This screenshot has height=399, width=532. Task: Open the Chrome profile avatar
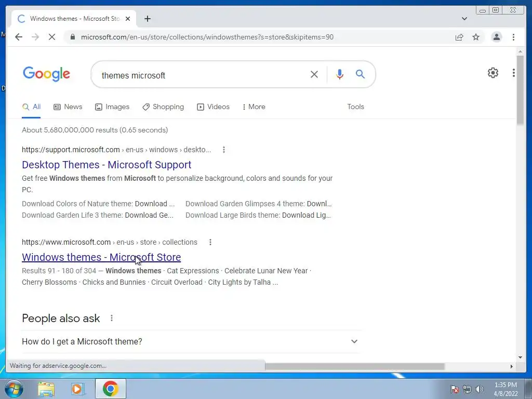click(x=496, y=37)
